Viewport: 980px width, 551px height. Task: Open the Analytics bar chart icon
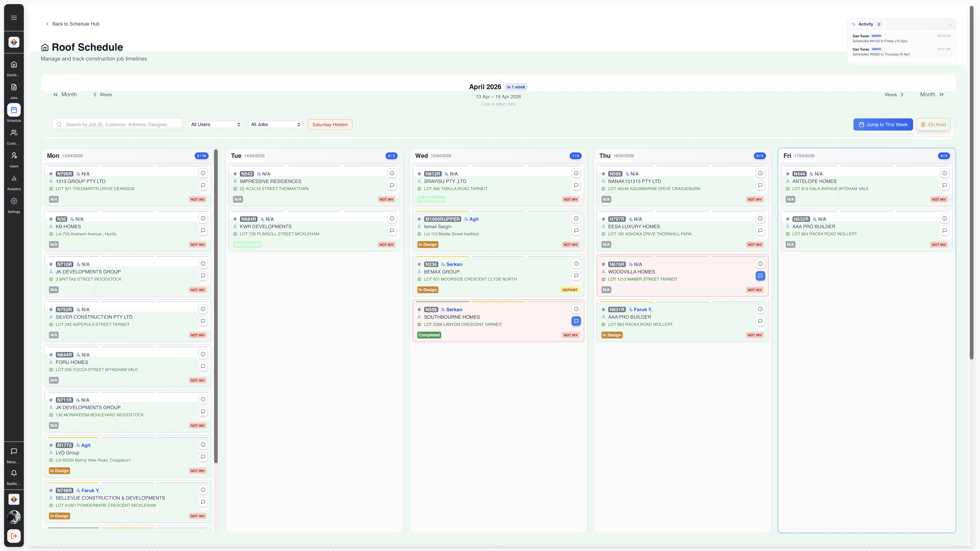coord(14,178)
